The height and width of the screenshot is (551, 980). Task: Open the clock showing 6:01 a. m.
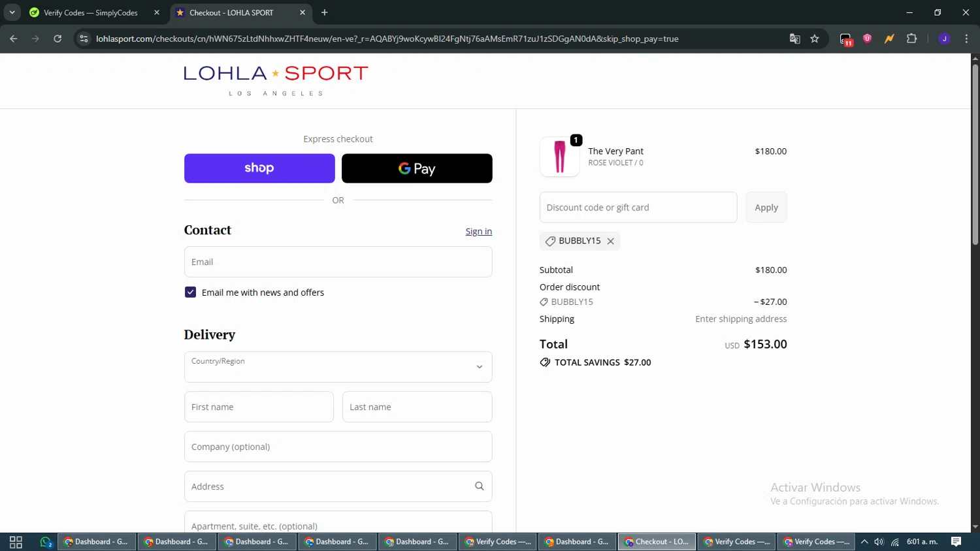tap(922, 542)
